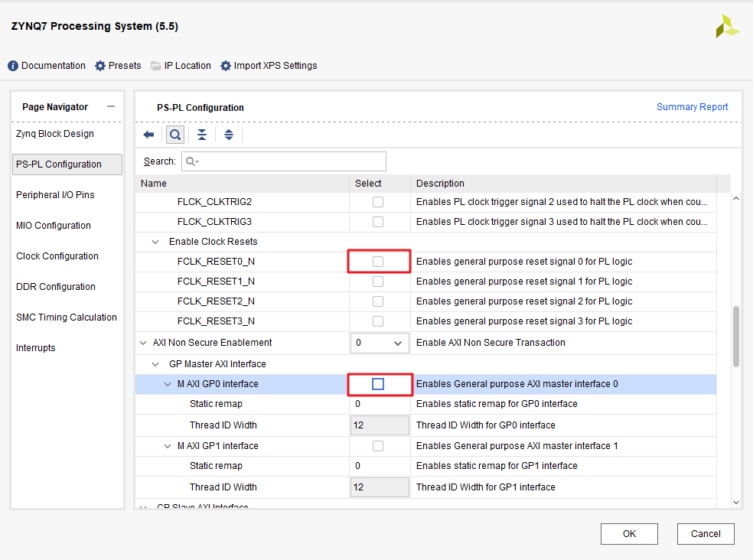753x560 pixels.
Task: Collapse the Enable Clock Resets group
Action: [156, 242]
